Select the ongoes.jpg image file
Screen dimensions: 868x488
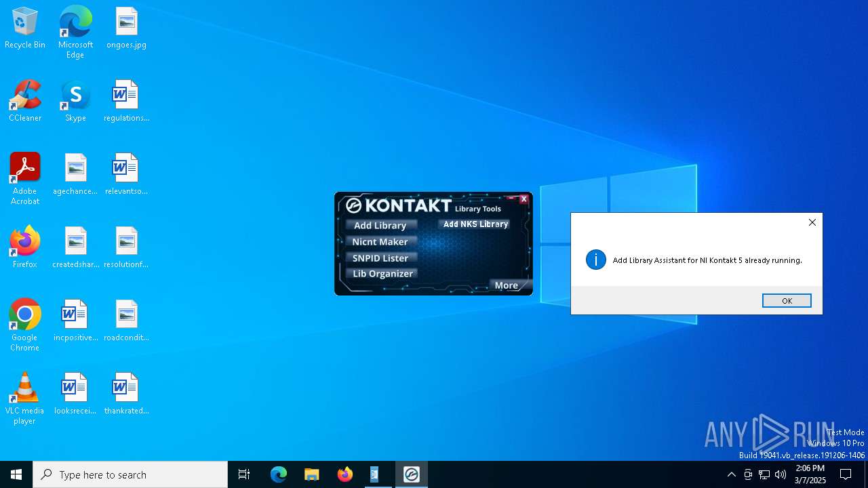point(126,28)
